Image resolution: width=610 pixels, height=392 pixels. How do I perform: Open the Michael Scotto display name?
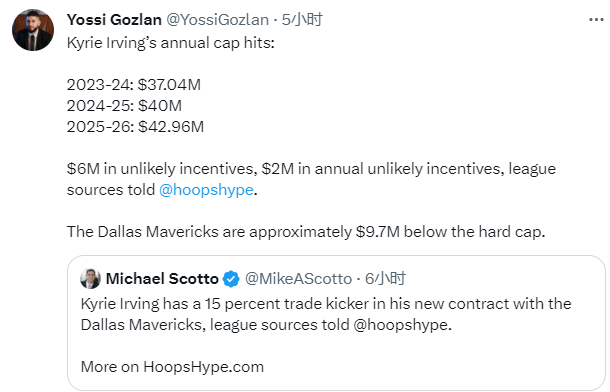tap(162, 279)
